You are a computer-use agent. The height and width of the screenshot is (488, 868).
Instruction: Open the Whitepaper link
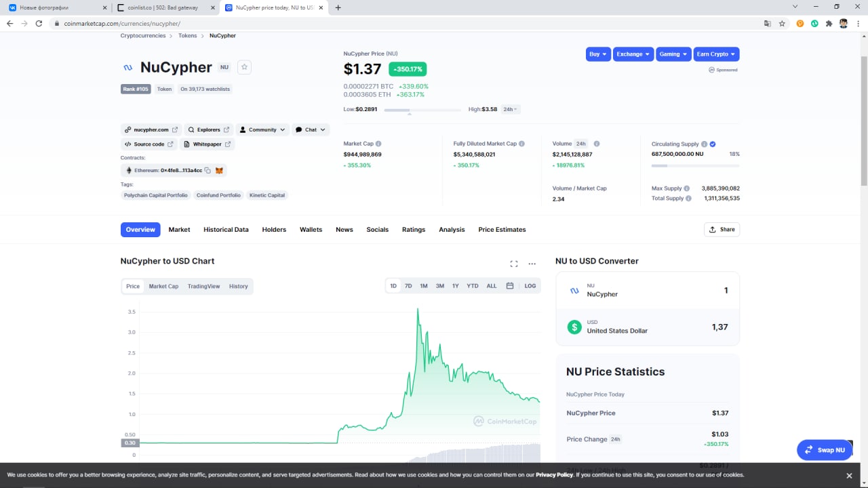click(208, 144)
